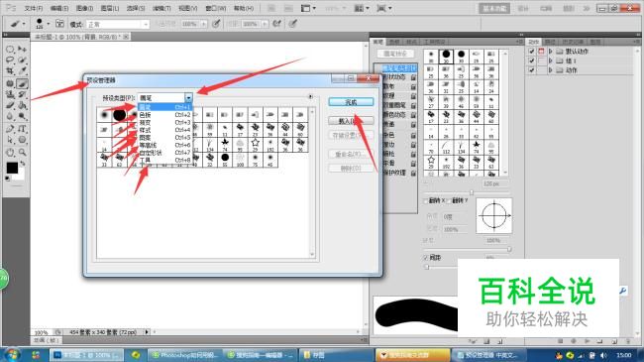644x362 pixels.
Task: Expand the 默认动作 action set
Action: pyautogui.click(x=551, y=52)
